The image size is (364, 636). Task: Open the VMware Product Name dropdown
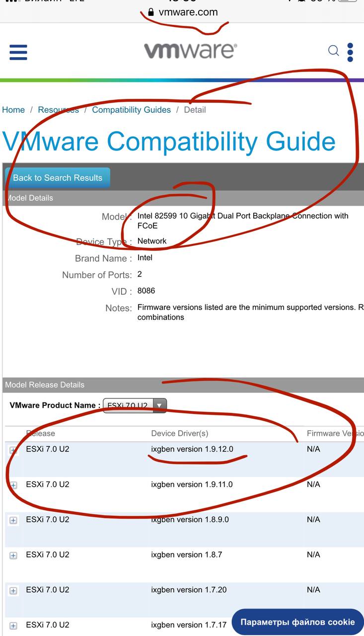point(135,405)
